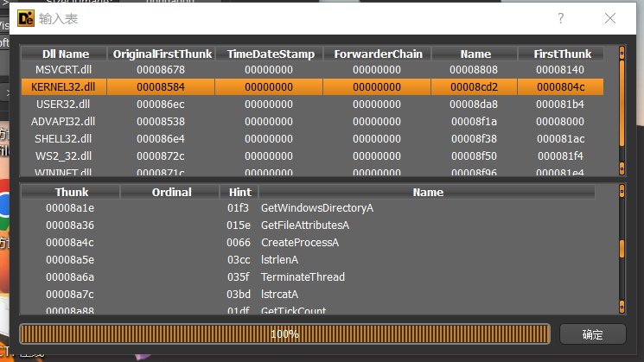Select the MSVCRT.dll row
The height and width of the screenshot is (362, 644).
(x=313, y=70)
